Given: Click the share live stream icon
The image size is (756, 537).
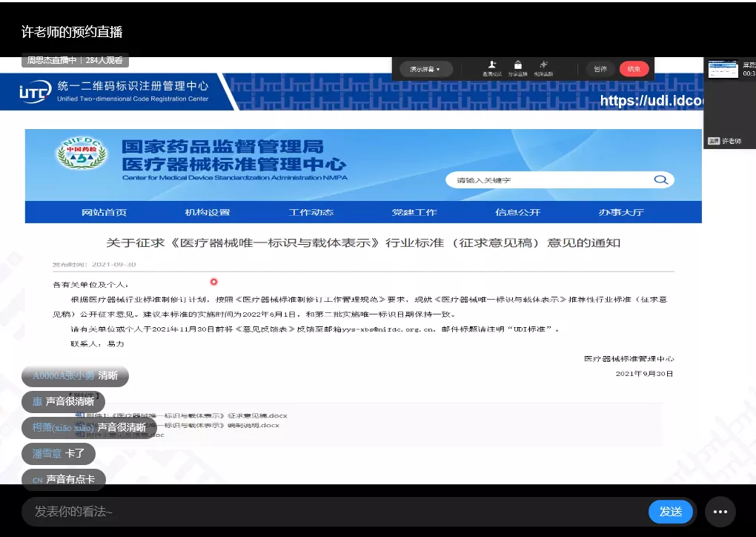Looking at the screenshot, I should (x=517, y=65).
